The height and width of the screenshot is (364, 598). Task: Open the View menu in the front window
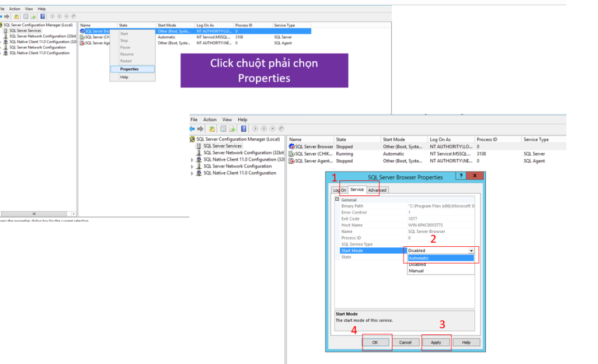[x=227, y=120]
